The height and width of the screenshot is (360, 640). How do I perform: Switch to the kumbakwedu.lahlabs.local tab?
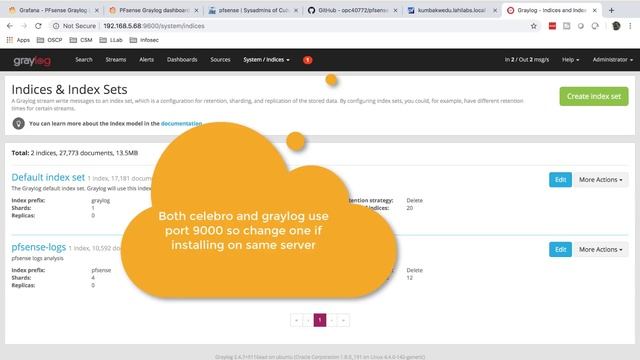point(452,10)
